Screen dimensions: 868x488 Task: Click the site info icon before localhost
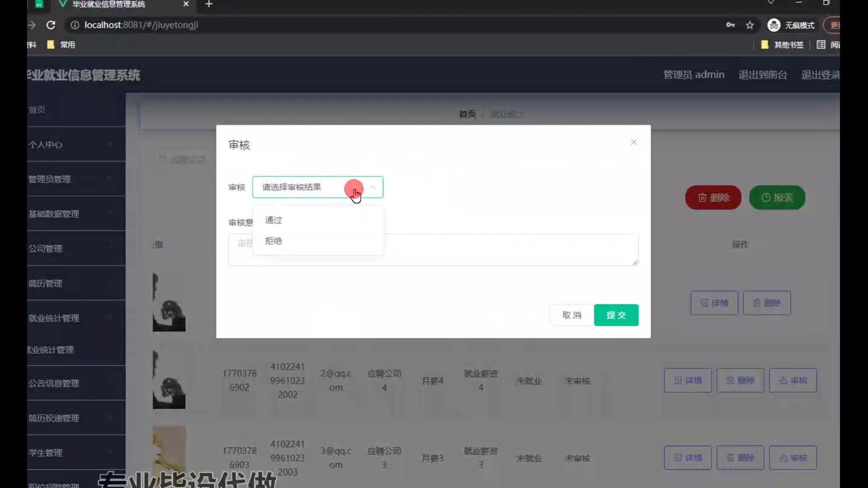[x=75, y=25]
